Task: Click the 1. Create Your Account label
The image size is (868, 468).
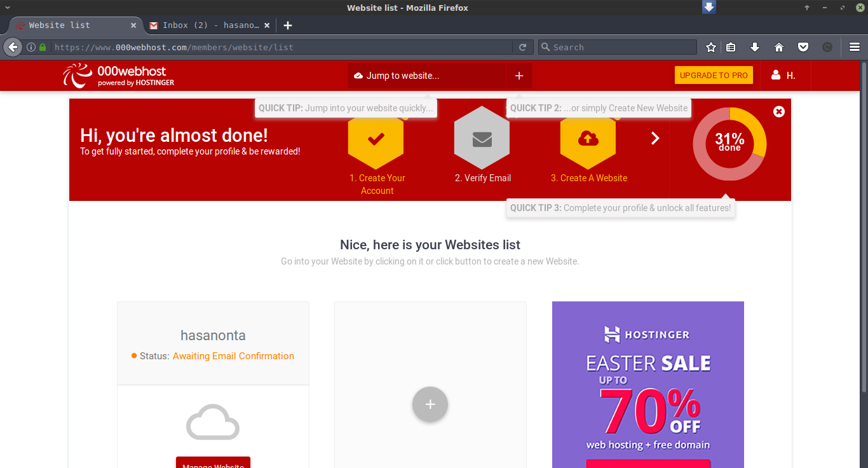Action: coord(377,184)
